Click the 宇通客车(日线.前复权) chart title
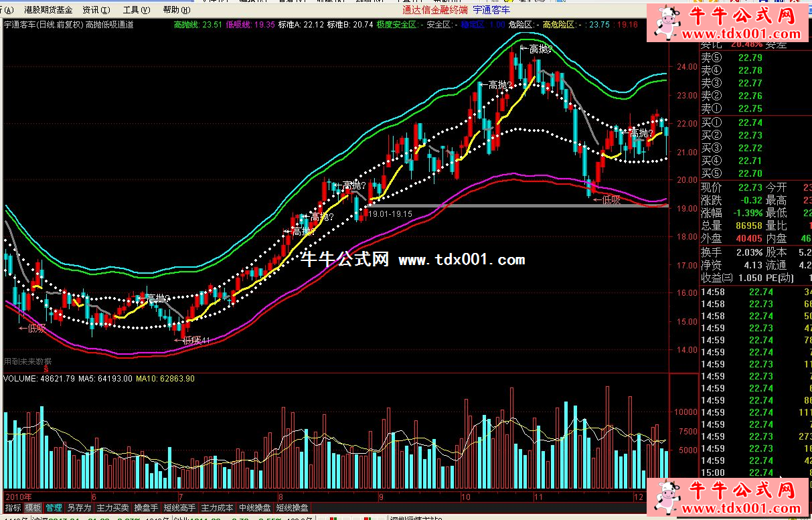The width and height of the screenshot is (812, 520). tap(44, 25)
